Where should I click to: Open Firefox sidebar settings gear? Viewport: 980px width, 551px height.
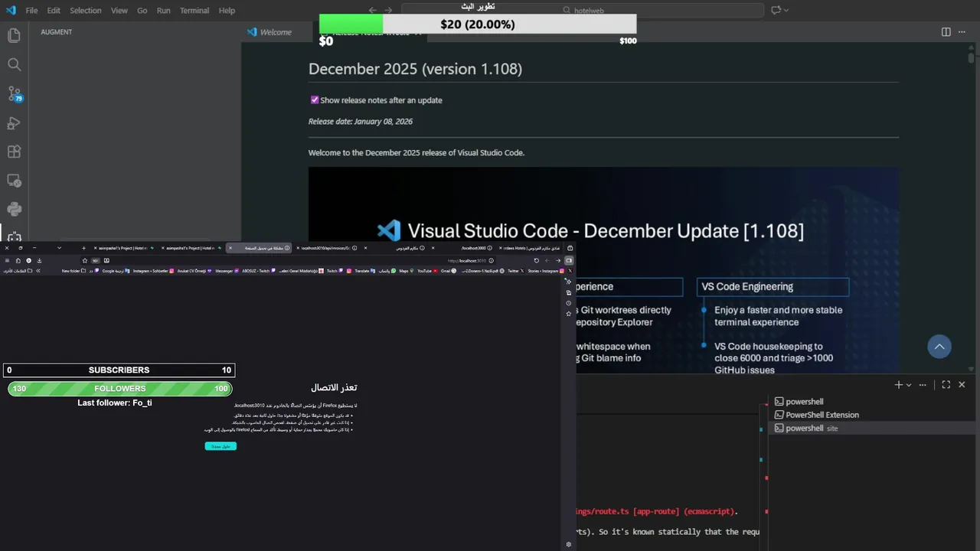tap(568, 544)
